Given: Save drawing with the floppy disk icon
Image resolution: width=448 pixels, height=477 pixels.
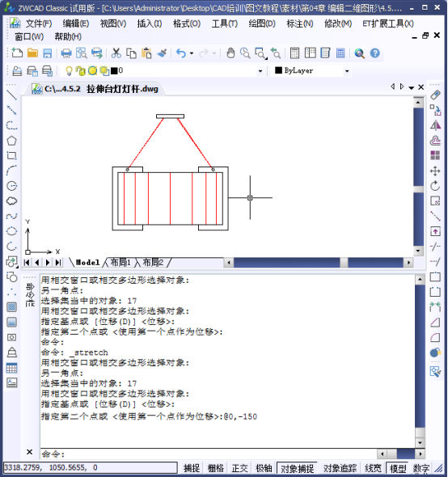Looking at the screenshot, I should pyautogui.click(x=48, y=53).
